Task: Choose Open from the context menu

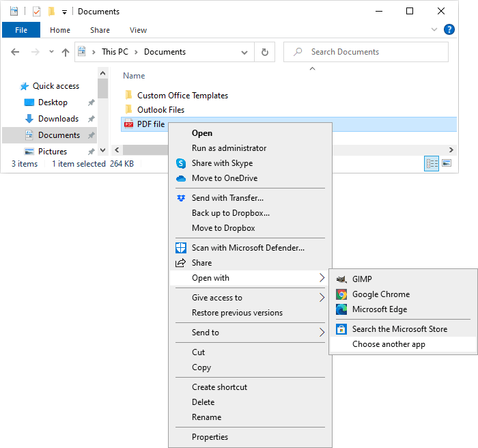Action: click(x=250, y=133)
